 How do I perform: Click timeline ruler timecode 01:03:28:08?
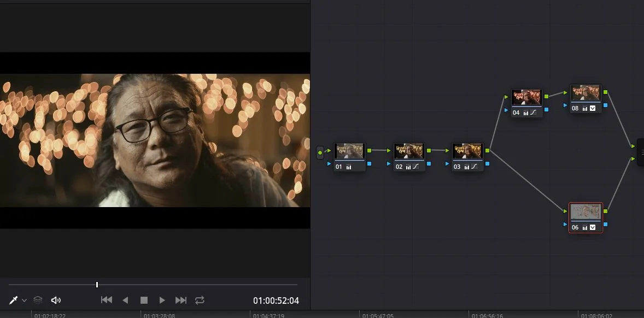point(159,316)
